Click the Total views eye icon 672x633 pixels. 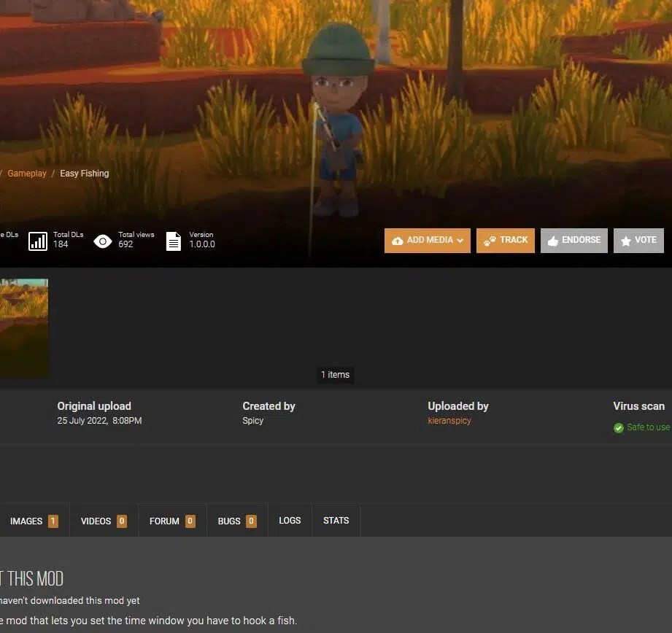click(103, 241)
